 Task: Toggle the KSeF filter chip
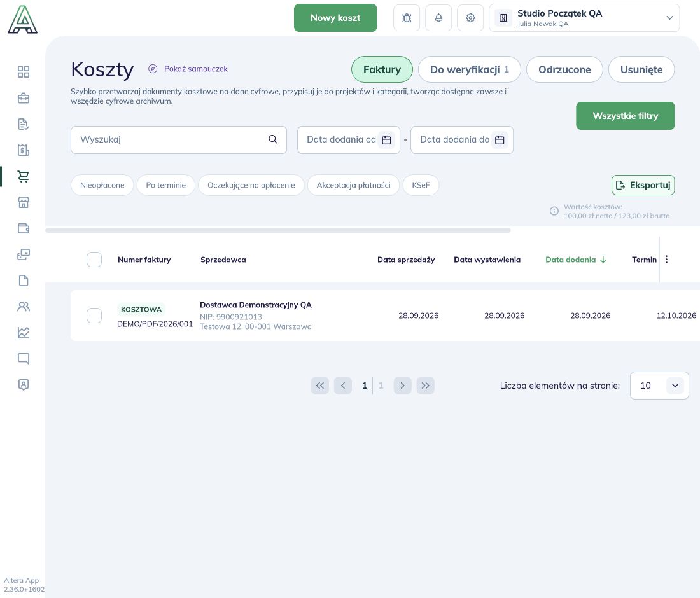pyautogui.click(x=421, y=185)
